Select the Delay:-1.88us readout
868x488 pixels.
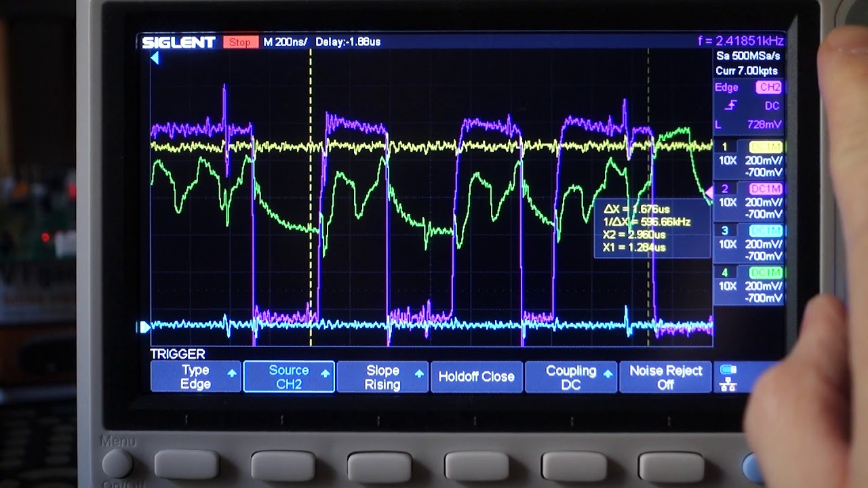coord(348,42)
